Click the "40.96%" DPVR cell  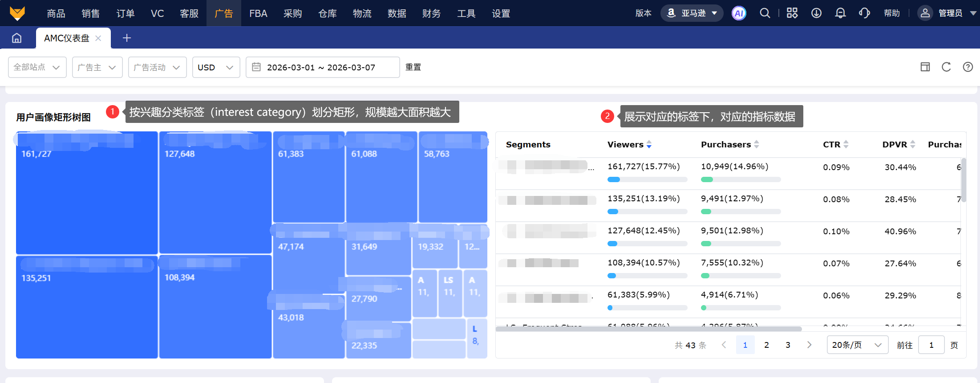pos(900,232)
